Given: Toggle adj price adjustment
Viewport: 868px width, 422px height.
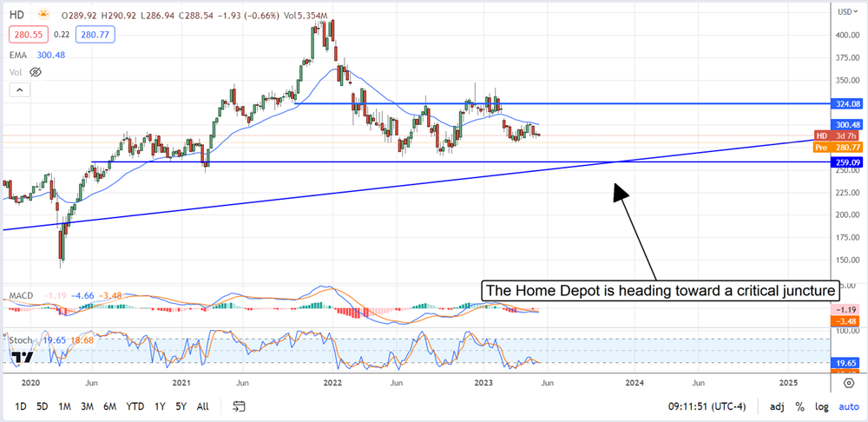Looking at the screenshot, I should 777,407.
